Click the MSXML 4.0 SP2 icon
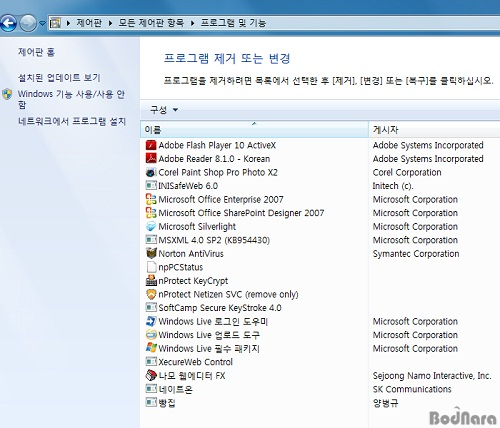The image size is (500, 428). 151,240
